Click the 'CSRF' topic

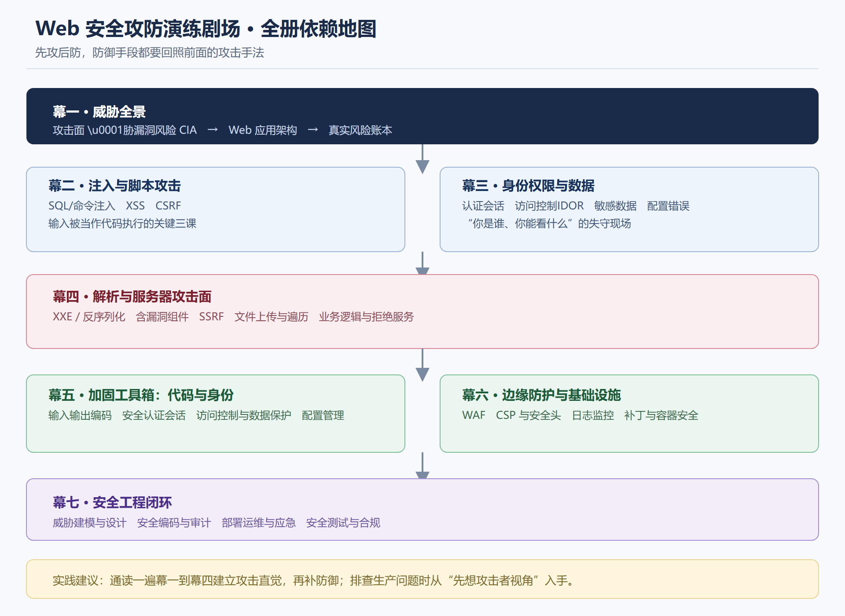(168, 206)
